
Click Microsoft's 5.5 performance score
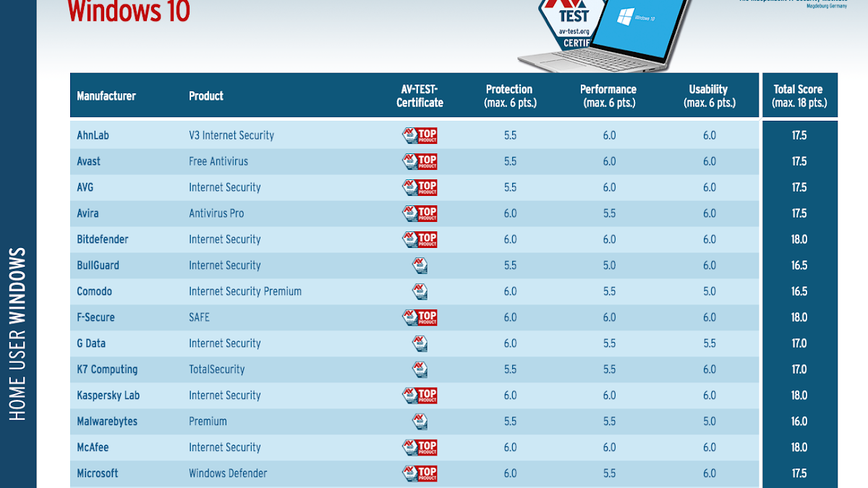pos(609,474)
